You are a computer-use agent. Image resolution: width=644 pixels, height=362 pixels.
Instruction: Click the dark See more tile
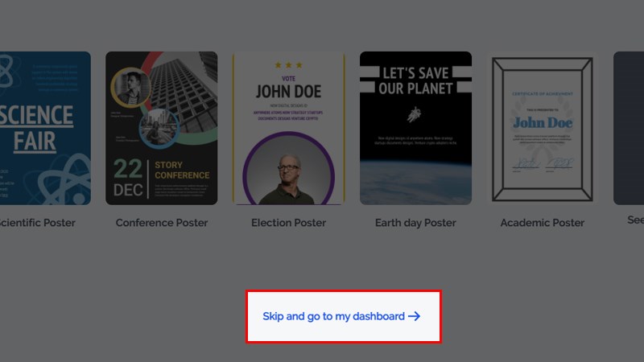click(629, 129)
